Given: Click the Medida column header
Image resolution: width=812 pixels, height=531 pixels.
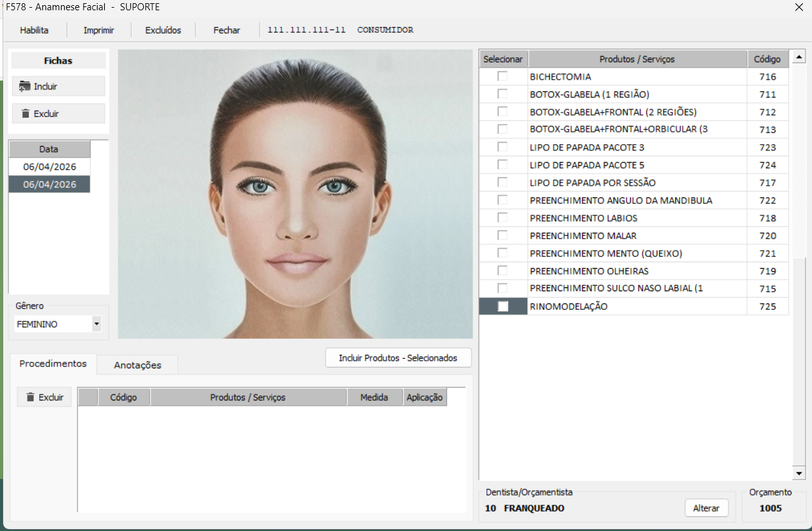Looking at the screenshot, I should [375, 397].
